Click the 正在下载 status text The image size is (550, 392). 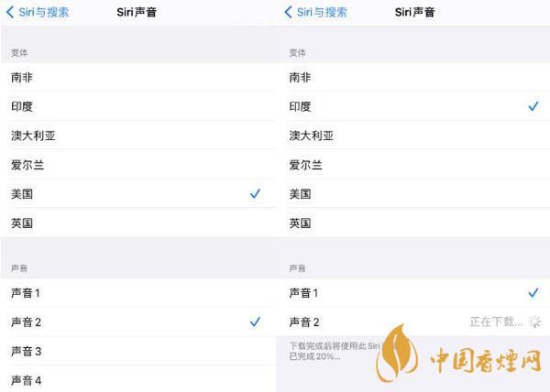(496, 321)
